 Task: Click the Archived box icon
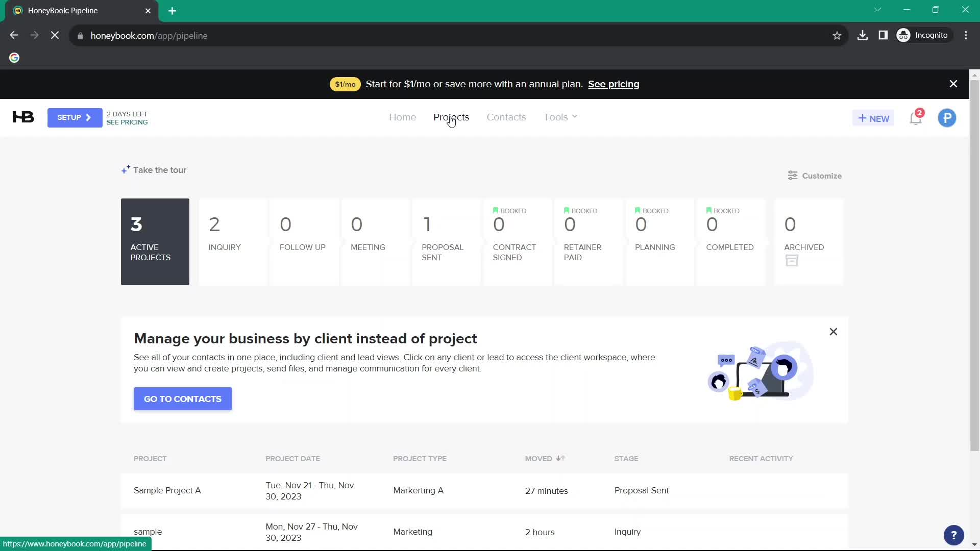click(791, 261)
